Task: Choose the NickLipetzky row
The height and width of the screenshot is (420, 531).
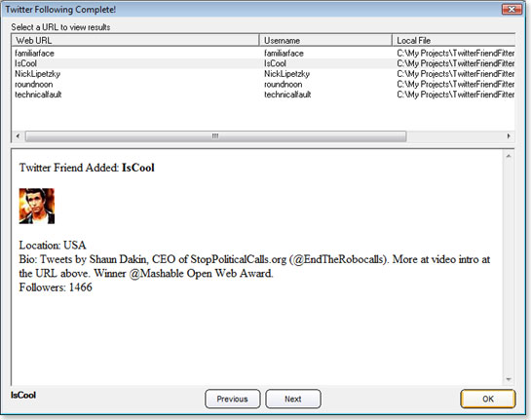Action: (x=263, y=74)
